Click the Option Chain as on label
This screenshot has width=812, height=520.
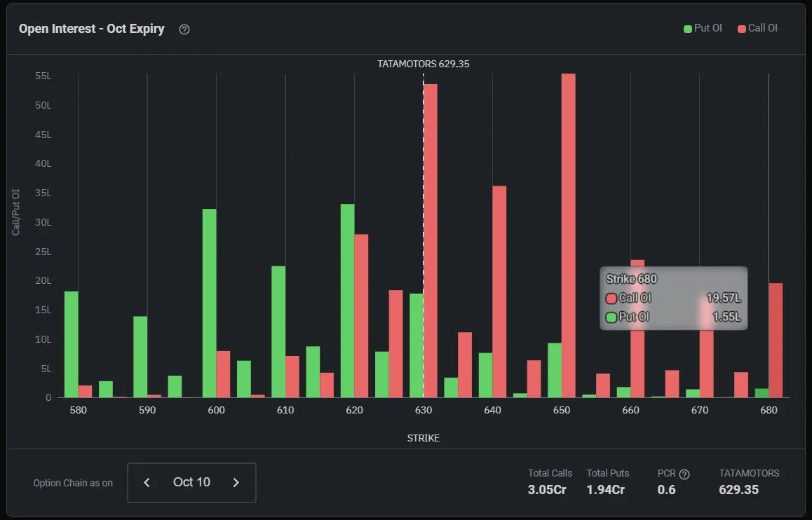(x=73, y=484)
